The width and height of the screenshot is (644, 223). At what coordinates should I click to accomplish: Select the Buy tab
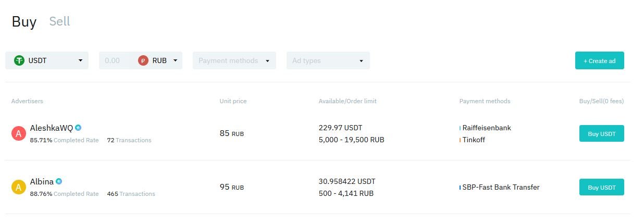[24, 22]
